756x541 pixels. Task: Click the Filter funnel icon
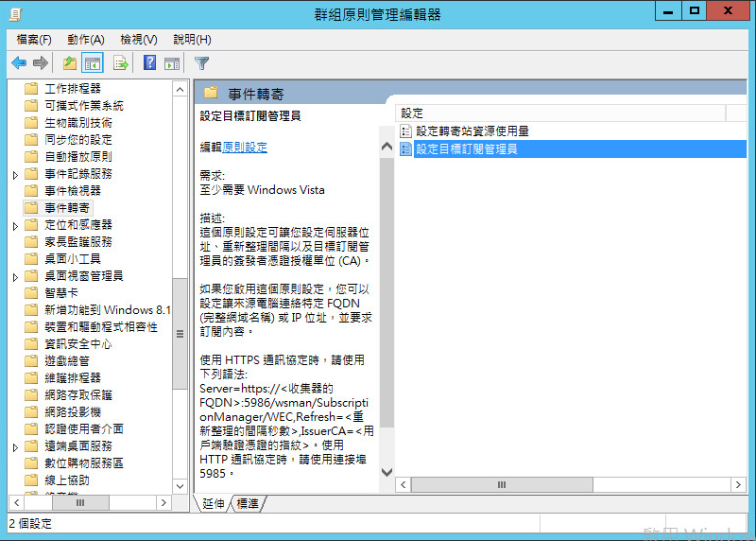click(x=201, y=62)
